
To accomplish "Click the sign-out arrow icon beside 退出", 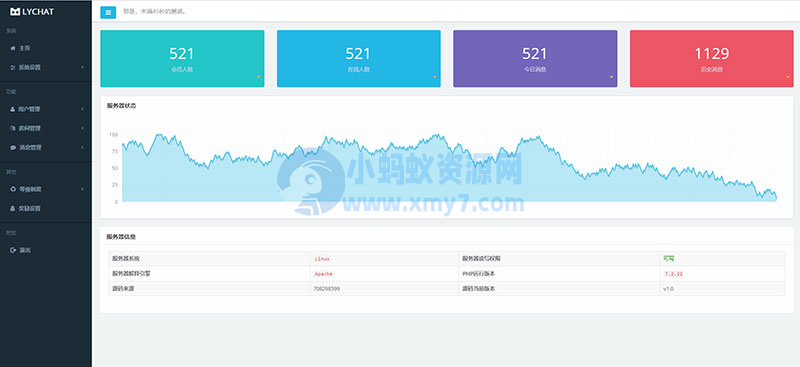I will click(13, 251).
